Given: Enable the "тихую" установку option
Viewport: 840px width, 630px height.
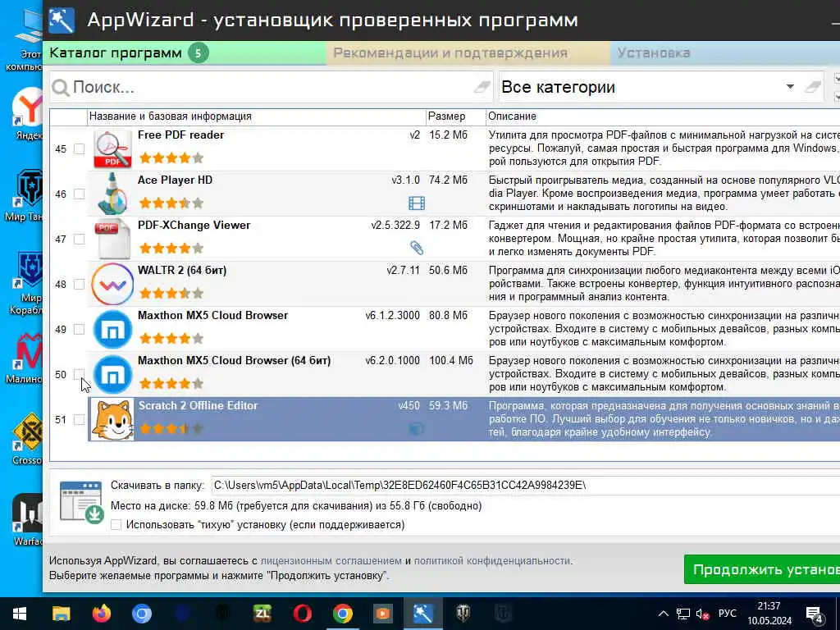Looking at the screenshot, I should (x=116, y=525).
